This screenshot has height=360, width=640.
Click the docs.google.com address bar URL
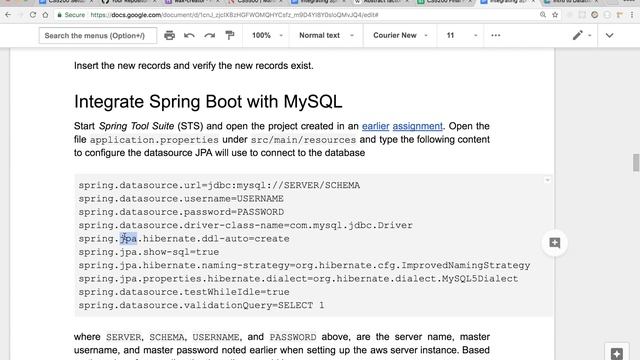pyautogui.click(x=234, y=15)
